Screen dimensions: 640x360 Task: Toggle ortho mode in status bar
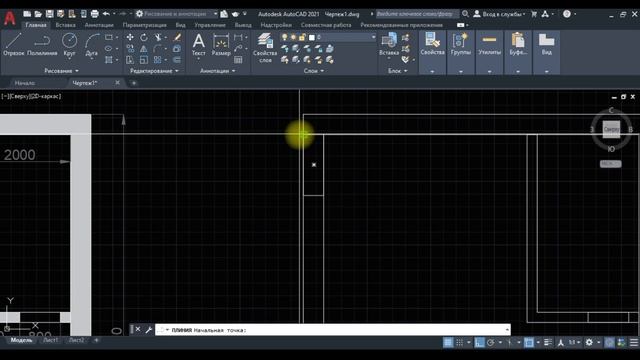pyautogui.click(x=479, y=342)
